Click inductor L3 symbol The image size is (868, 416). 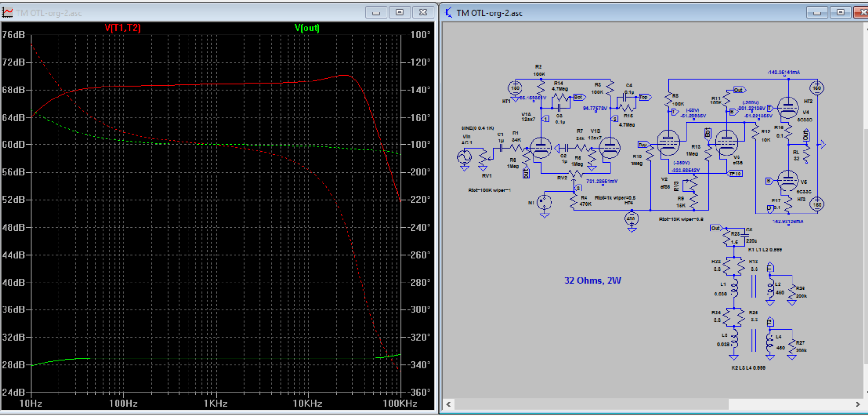click(734, 339)
